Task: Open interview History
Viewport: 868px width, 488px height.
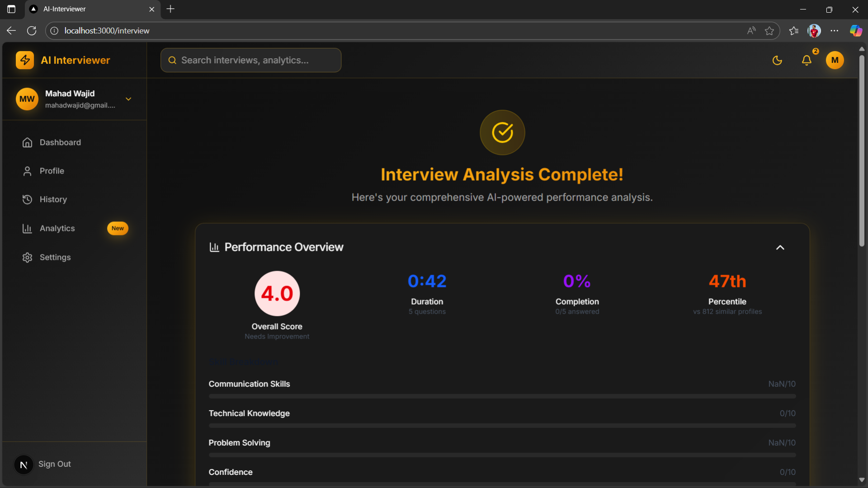Action: 53,199
